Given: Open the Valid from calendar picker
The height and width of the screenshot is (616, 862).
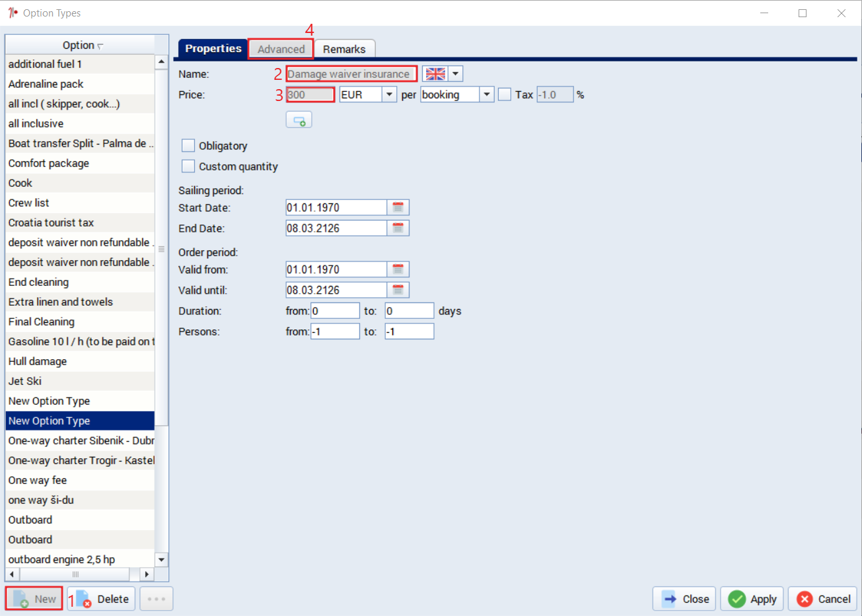Looking at the screenshot, I should coord(398,269).
